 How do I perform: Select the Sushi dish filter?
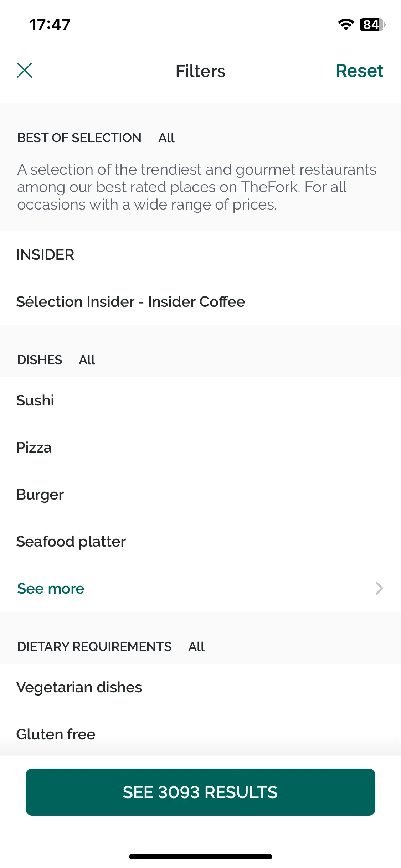(200, 401)
